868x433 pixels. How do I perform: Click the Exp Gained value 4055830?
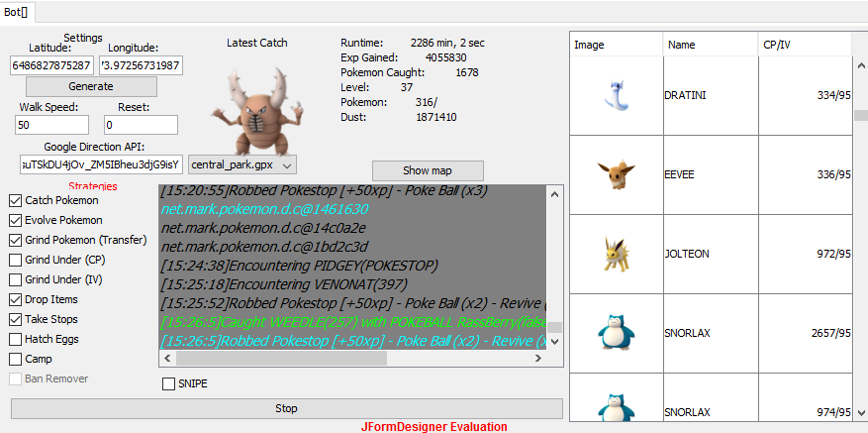click(x=445, y=57)
